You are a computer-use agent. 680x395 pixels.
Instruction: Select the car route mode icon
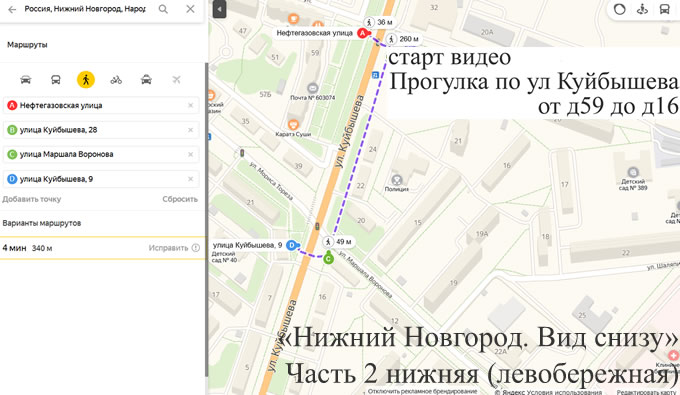pyautogui.click(x=26, y=80)
